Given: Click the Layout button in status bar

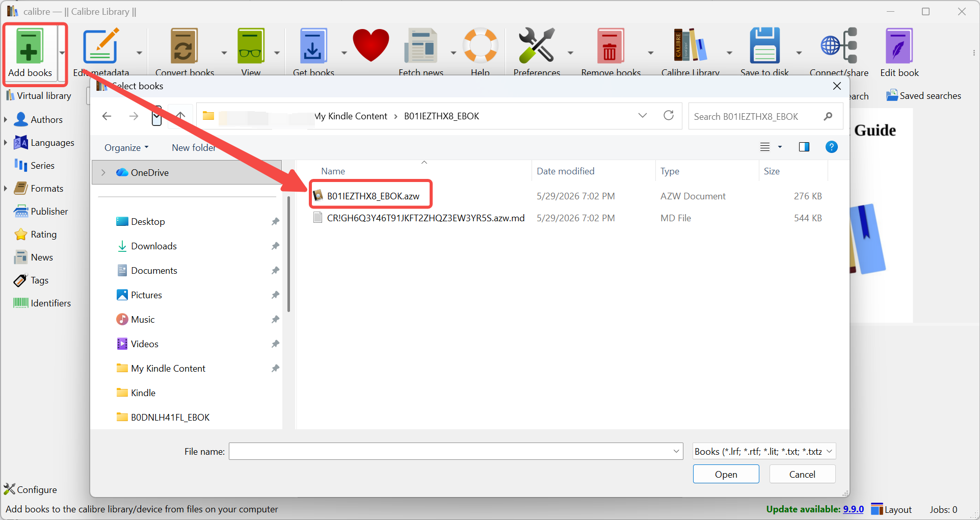Looking at the screenshot, I should 891,509.
